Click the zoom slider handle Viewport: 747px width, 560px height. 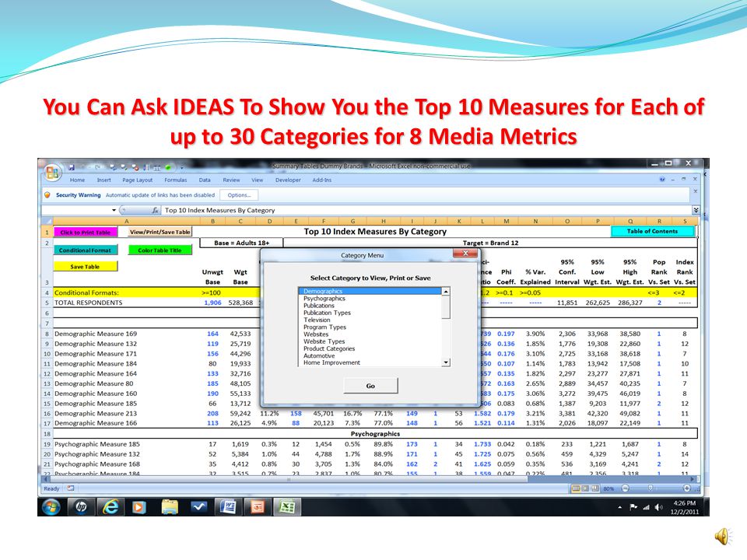point(651,488)
